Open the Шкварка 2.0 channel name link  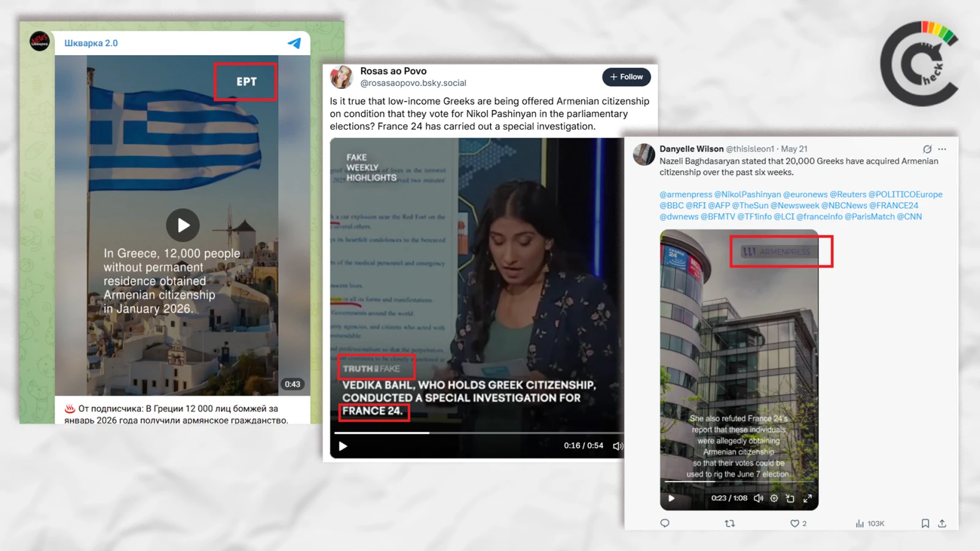click(x=91, y=43)
